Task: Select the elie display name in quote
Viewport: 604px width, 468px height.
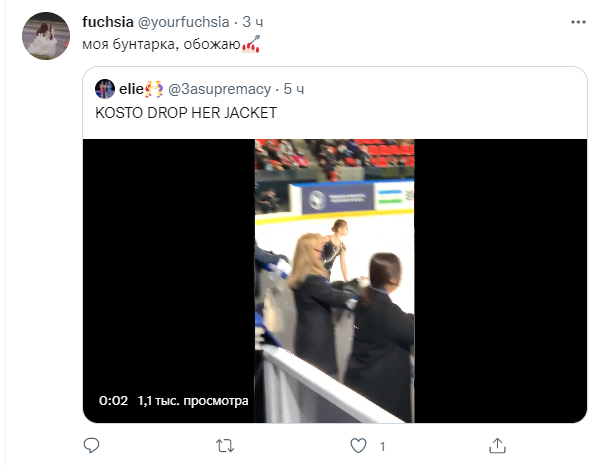Action: 130,88
